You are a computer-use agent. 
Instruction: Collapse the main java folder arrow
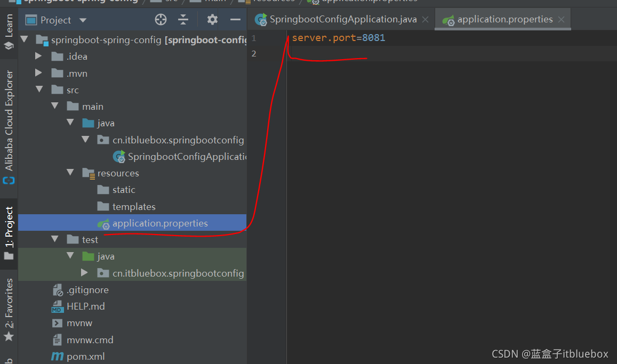(70, 122)
